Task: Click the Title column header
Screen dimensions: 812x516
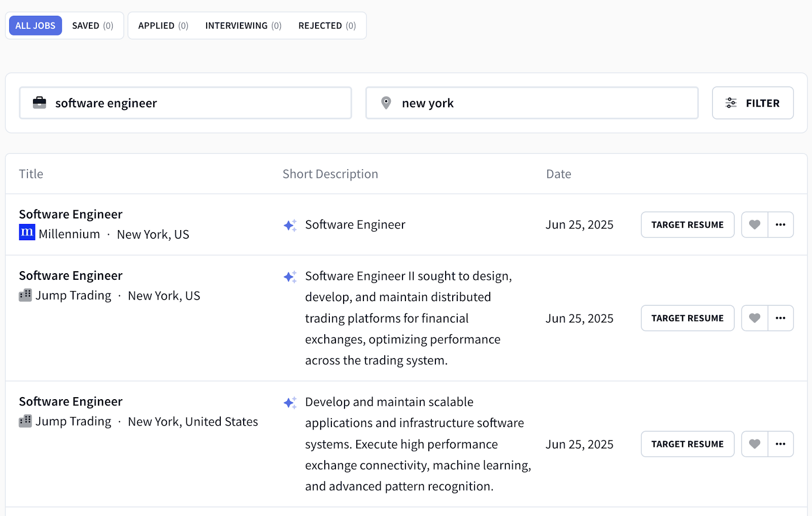Action: 31,174
